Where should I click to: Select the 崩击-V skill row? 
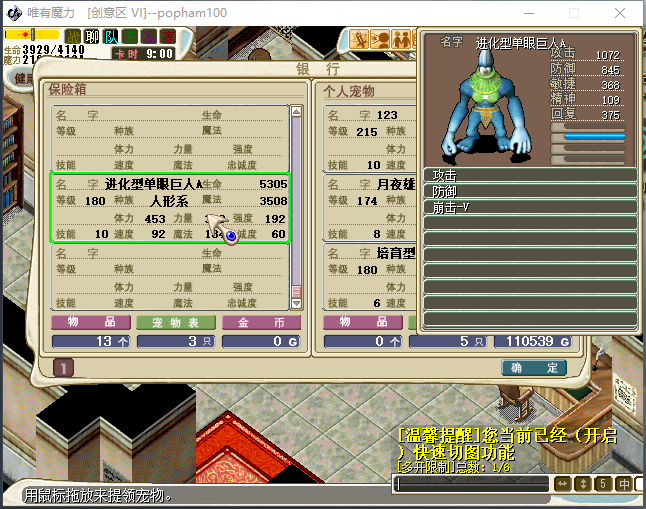pyautogui.click(x=530, y=207)
